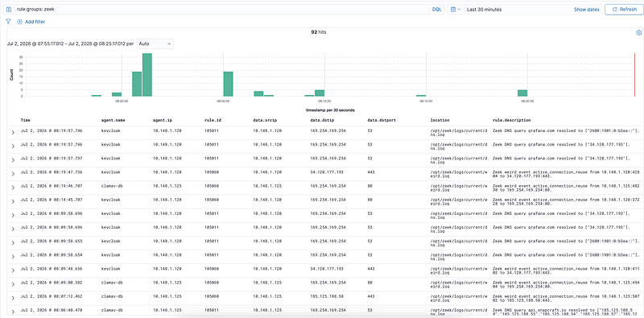Open the Auto interval dropdown

pos(155,43)
